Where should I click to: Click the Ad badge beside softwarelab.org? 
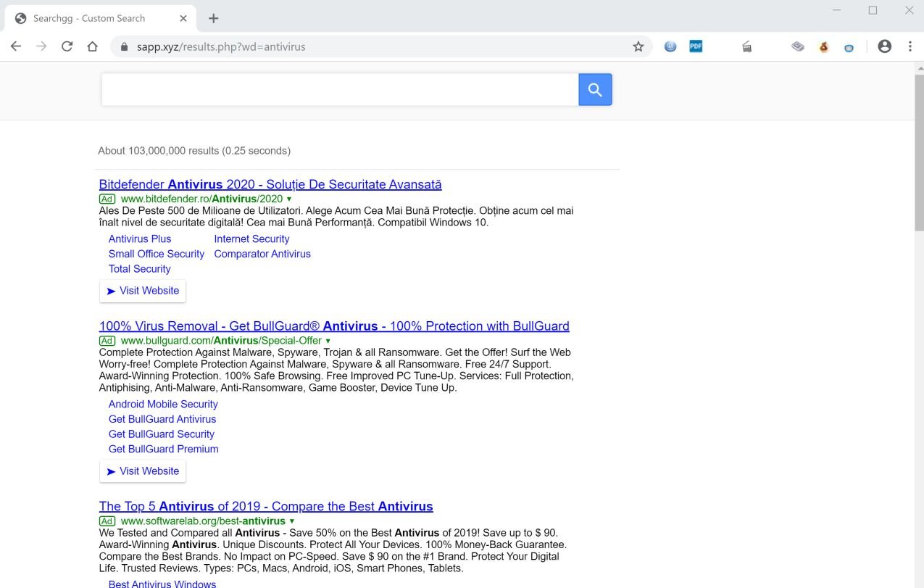click(x=107, y=521)
